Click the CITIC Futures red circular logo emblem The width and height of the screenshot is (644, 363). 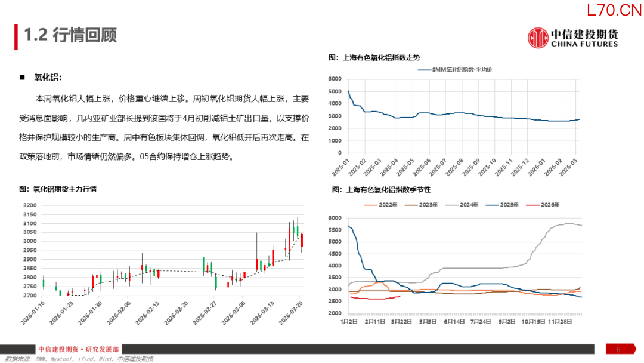tap(538, 38)
